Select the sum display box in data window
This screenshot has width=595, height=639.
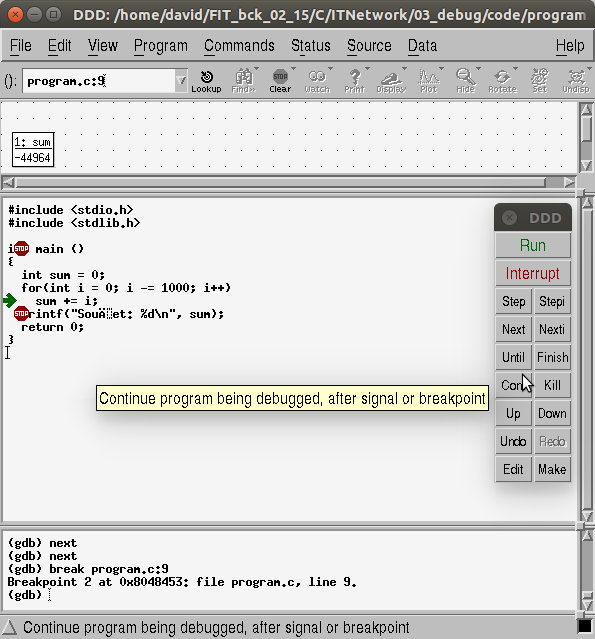click(x=33, y=150)
